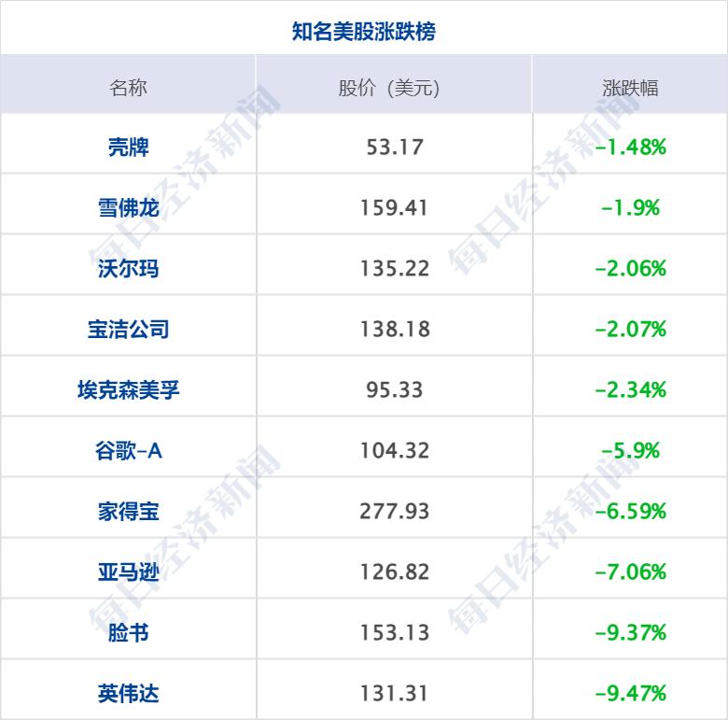
Task: Click the 277.93 price for 家得宝
Action: coord(395,512)
